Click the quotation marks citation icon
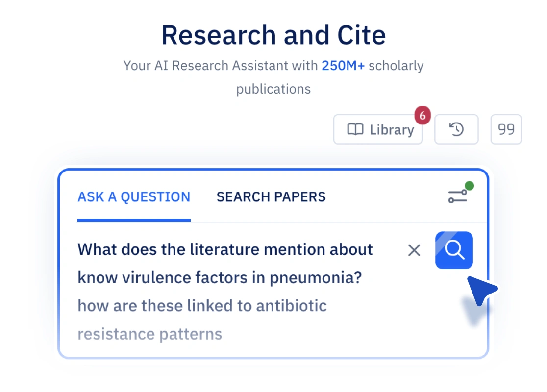The width and height of the screenshot is (547, 392). (x=506, y=130)
